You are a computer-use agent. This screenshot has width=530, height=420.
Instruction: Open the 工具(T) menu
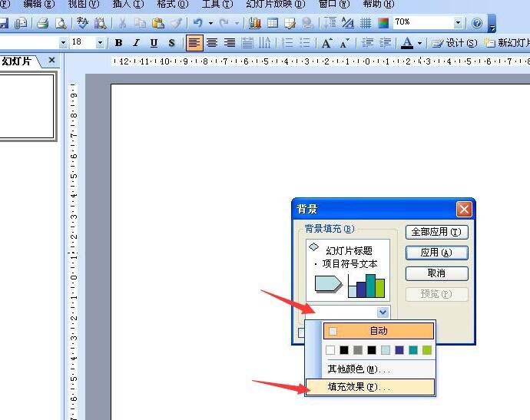tap(217, 5)
